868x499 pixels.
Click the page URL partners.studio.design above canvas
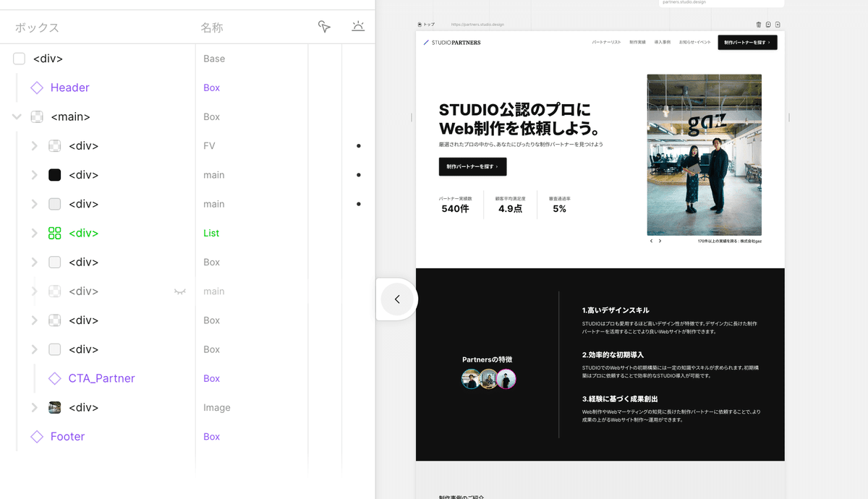pyautogui.click(x=477, y=25)
